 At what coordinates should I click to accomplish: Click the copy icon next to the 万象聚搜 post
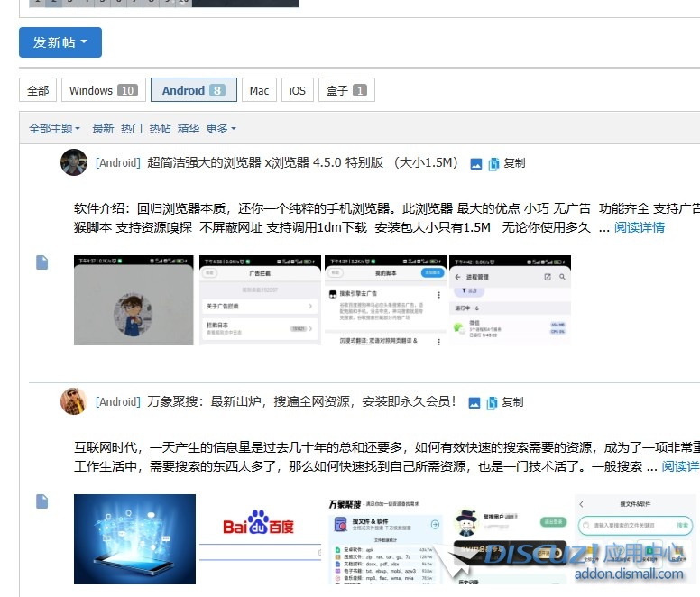(x=492, y=403)
